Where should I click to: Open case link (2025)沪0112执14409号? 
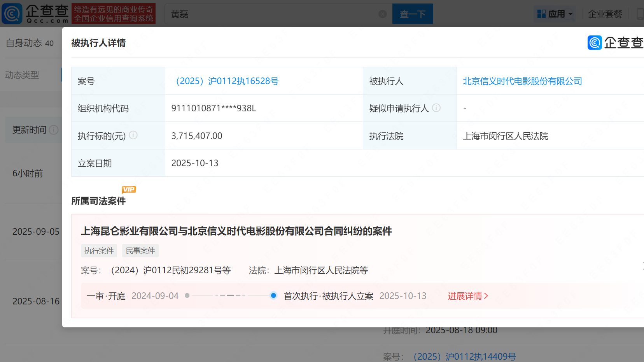coord(464,357)
